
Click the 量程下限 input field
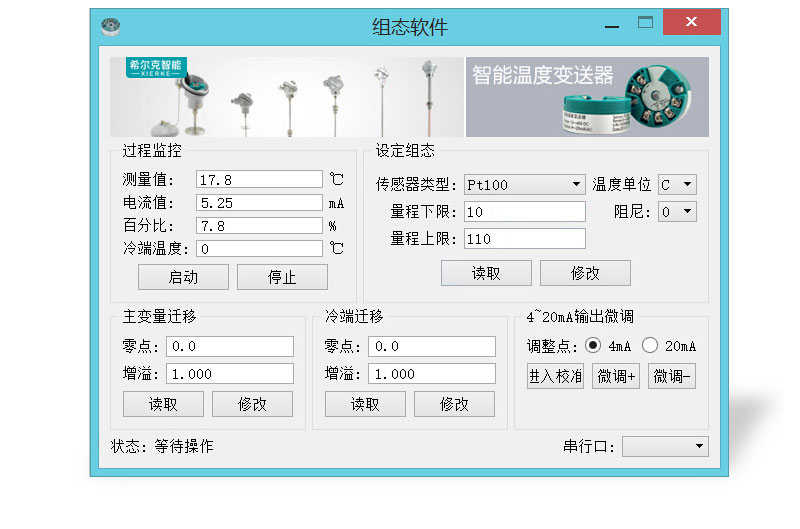click(524, 212)
